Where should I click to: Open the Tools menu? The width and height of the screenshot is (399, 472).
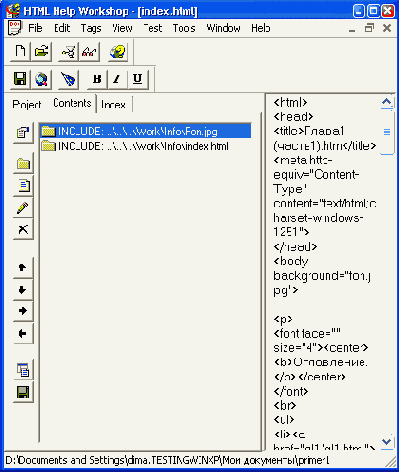184,28
